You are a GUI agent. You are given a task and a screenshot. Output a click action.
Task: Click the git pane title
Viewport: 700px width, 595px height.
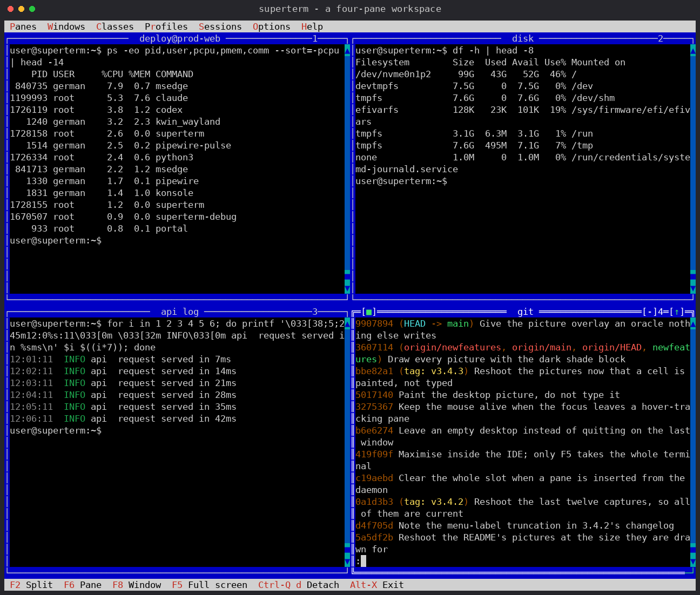(x=526, y=312)
